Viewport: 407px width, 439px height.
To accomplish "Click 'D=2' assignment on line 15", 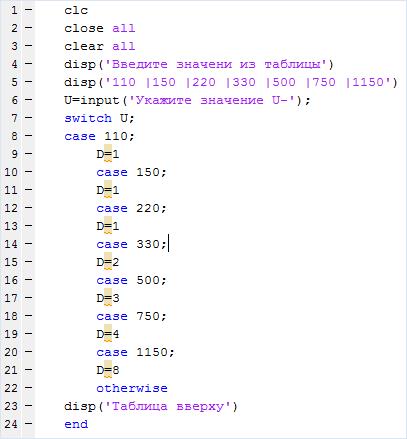I will [108, 262].
